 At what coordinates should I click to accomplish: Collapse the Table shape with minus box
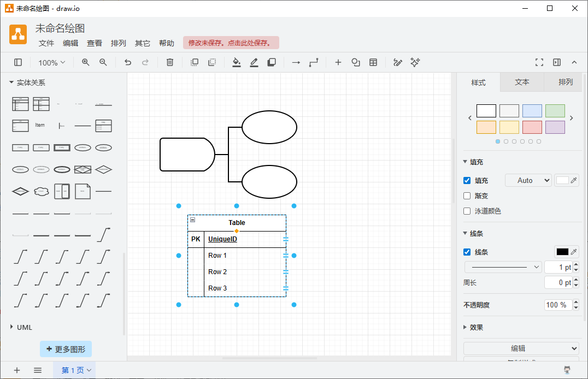tap(193, 220)
